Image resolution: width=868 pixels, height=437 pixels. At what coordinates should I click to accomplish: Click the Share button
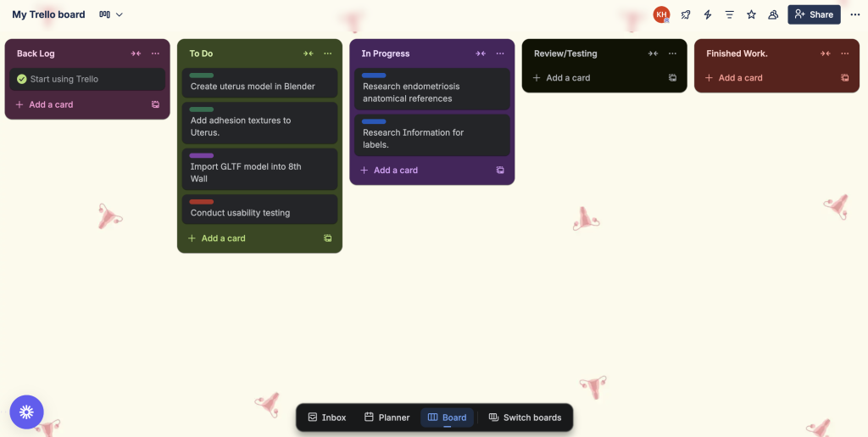click(x=814, y=14)
